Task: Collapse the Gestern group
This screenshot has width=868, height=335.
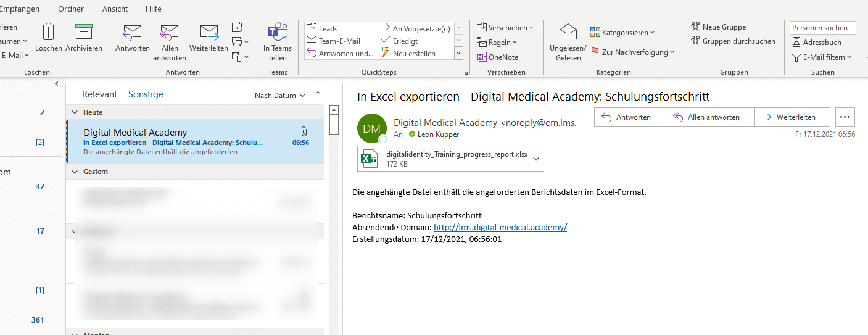Action: [x=75, y=172]
